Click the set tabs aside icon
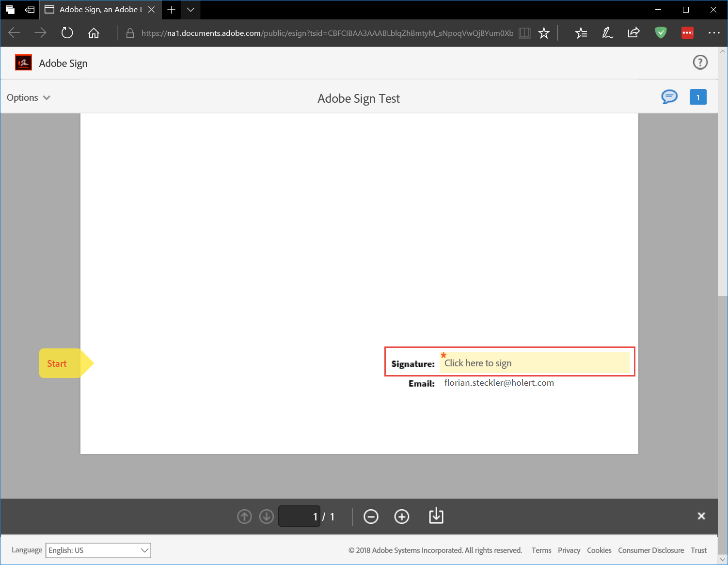This screenshot has height=565, width=728. click(x=30, y=10)
